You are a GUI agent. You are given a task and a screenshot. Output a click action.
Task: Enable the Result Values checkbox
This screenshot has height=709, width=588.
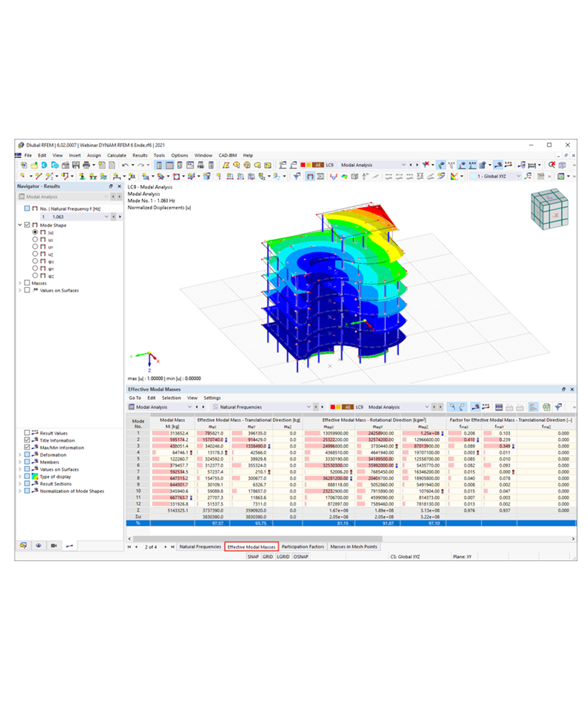click(x=27, y=433)
